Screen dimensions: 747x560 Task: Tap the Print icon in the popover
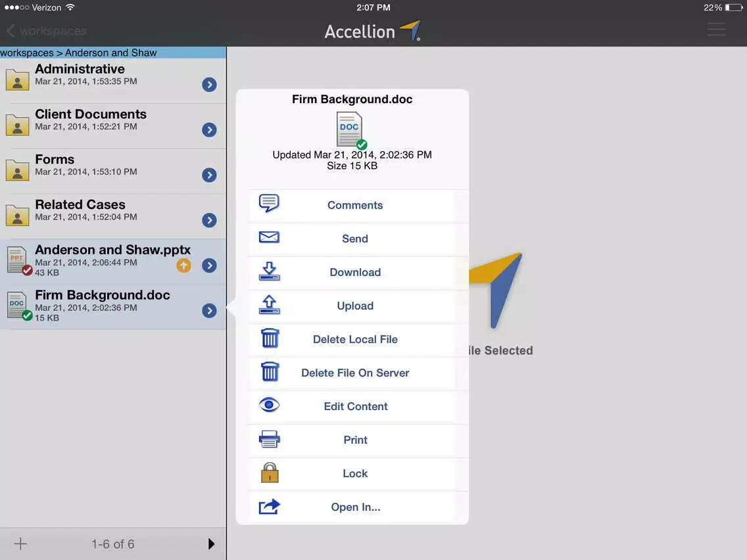269,439
